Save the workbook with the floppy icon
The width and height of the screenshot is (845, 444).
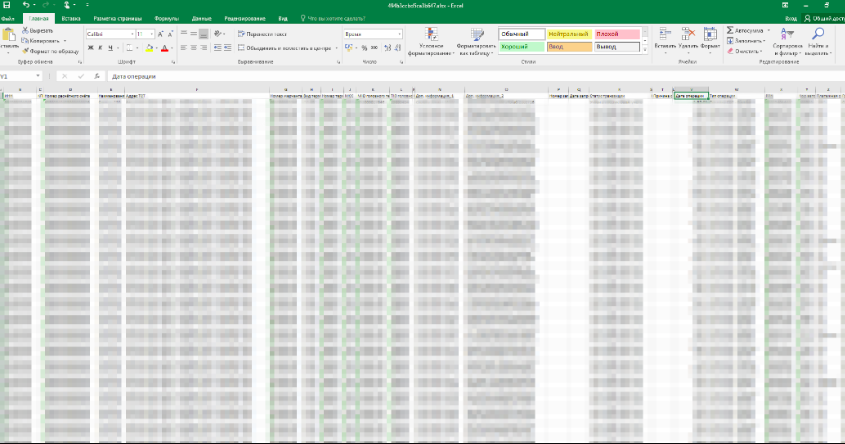[x=7, y=5]
